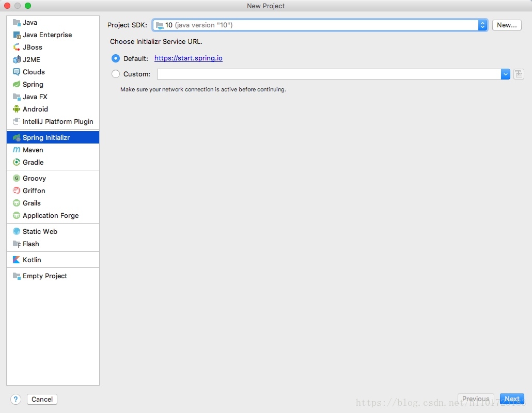
Task: Click the Android robot icon
Action: click(17, 109)
